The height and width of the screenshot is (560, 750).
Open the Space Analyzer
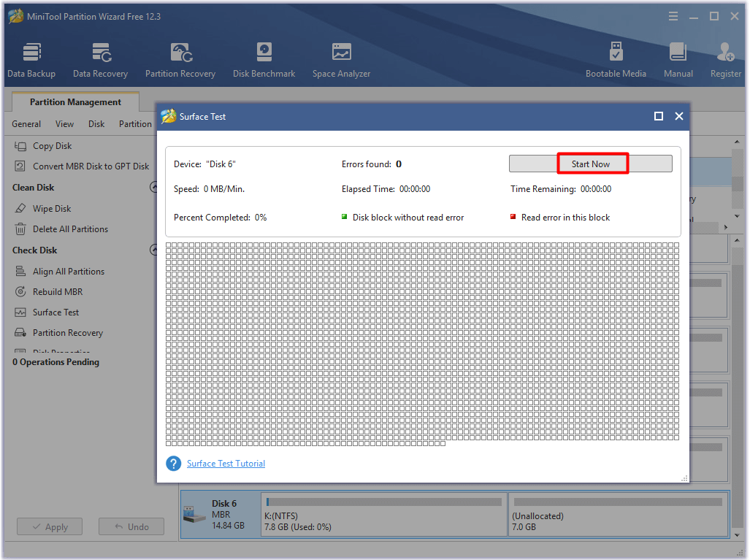pos(342,60)
